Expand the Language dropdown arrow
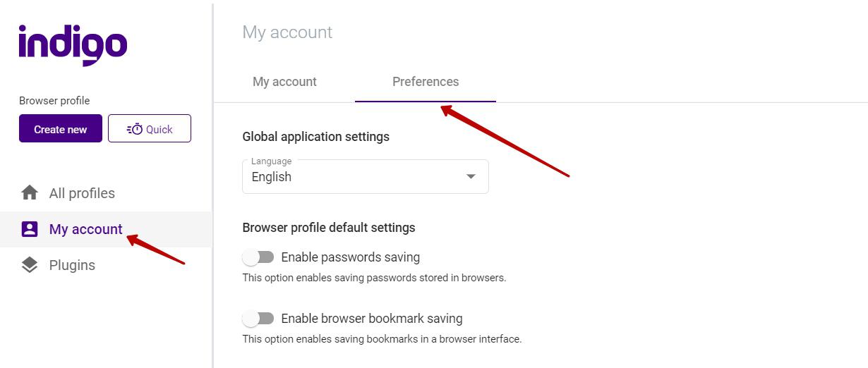The height and width of the screenshot is (368, 868). pos(471,177)
